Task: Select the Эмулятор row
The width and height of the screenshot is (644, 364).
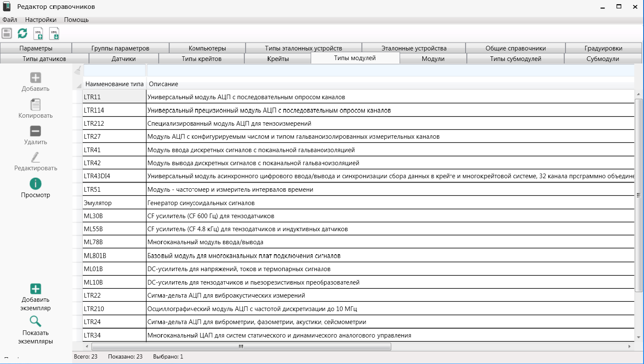Action: (x=359, y=203)
